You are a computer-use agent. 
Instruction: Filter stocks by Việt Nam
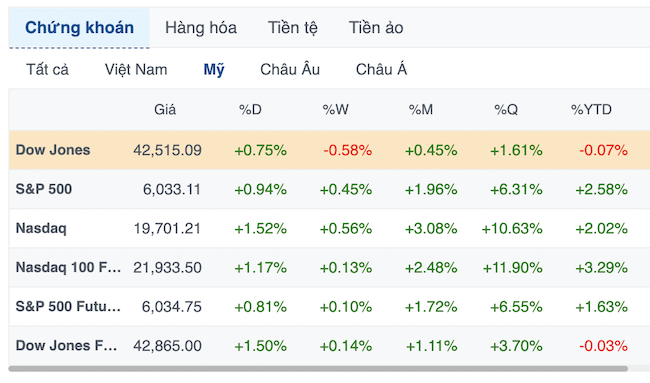(x=136, y=69)
